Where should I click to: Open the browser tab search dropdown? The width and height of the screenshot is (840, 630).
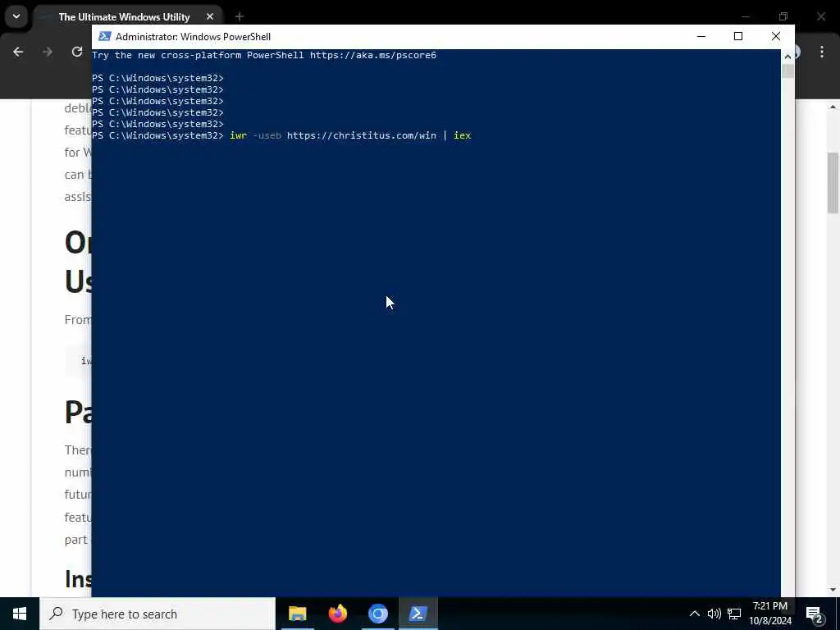point(16,16)
